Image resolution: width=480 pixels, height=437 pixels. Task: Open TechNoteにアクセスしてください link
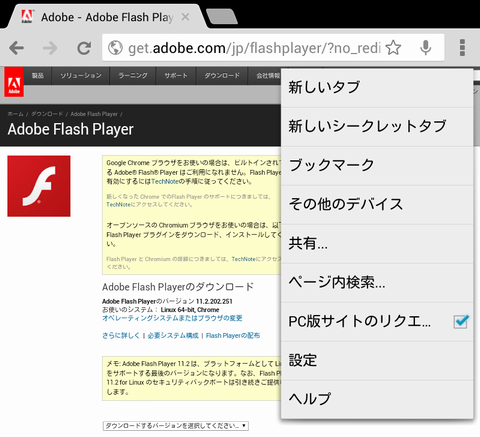(x=118, y=205)
